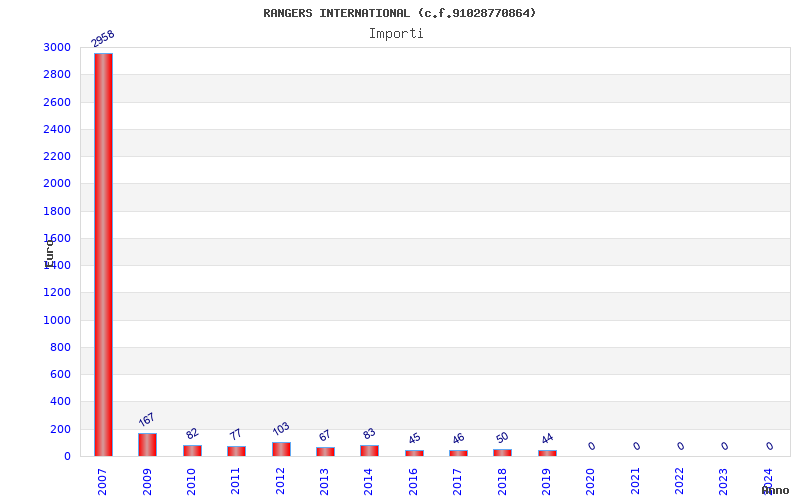800x500 pixels.
Task: Select the 2014 bar
Action: point(369,451)
